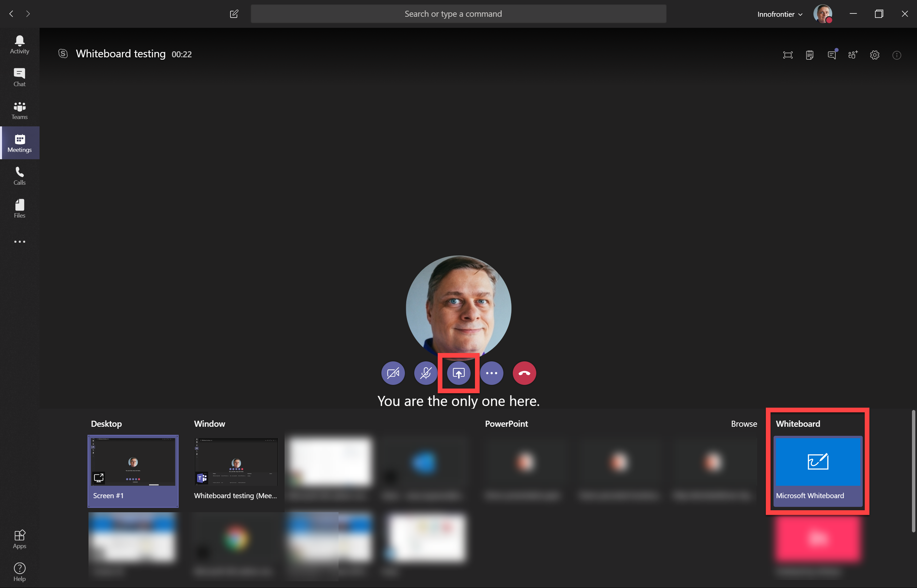Browse for a PowerPoint file
This screenshot has height=588, width=917.
744,424
